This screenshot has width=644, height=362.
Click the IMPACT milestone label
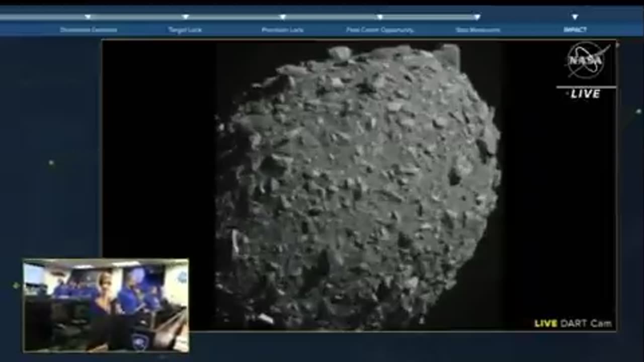pos(575,30)
